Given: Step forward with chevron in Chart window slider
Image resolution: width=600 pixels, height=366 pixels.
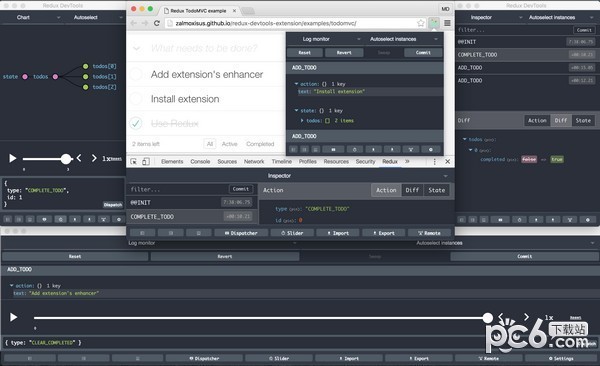Looking at the screenshot, I should 94,158.
